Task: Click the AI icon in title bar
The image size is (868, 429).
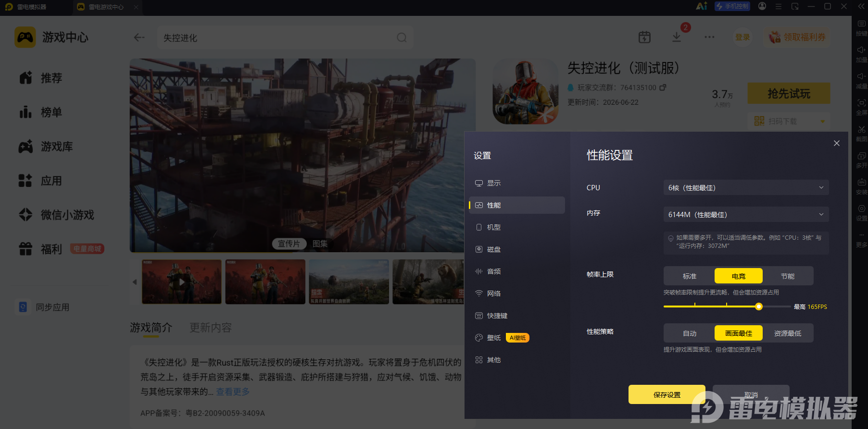Action: (702, 6)
